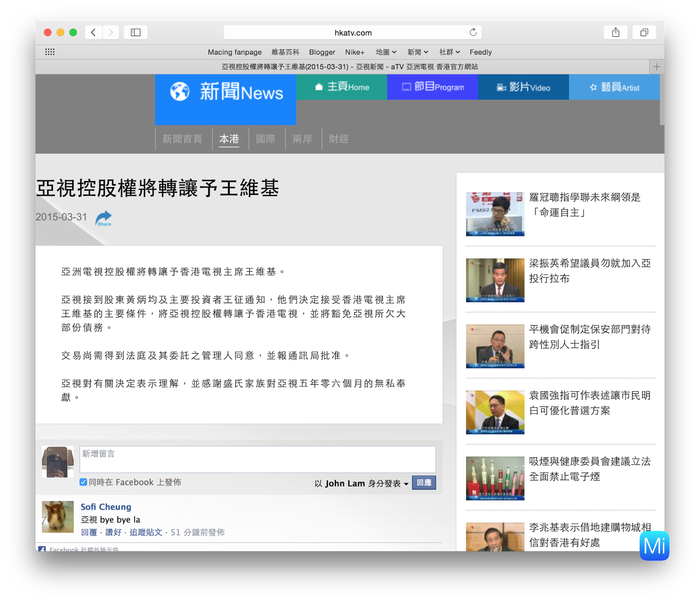The image size is (700, 602).
Task: Reload the page using the refresh icon
Action: tap(473, 32)
